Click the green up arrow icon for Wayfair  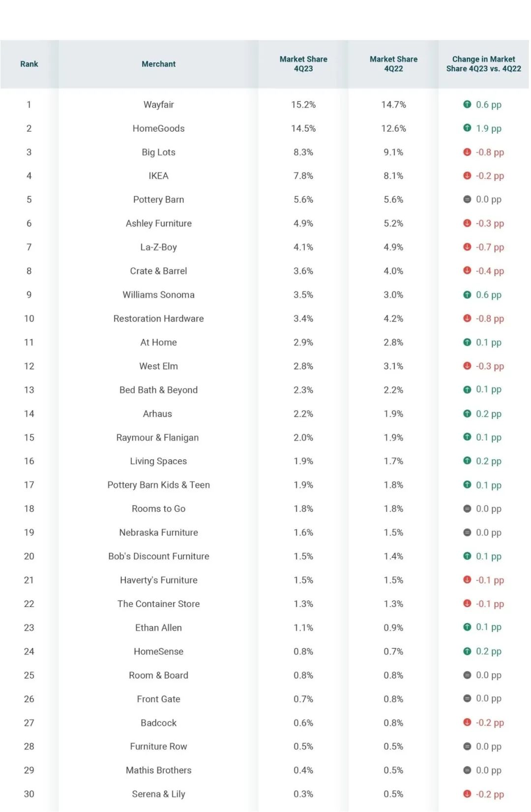point(467,104)
